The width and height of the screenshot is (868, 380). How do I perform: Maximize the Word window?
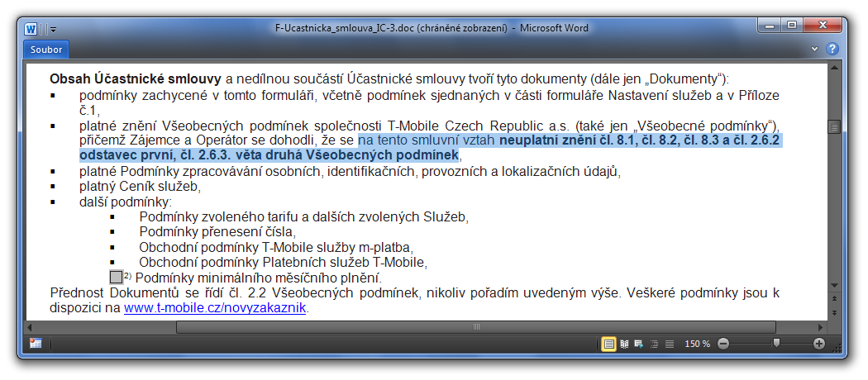point(792,25)
